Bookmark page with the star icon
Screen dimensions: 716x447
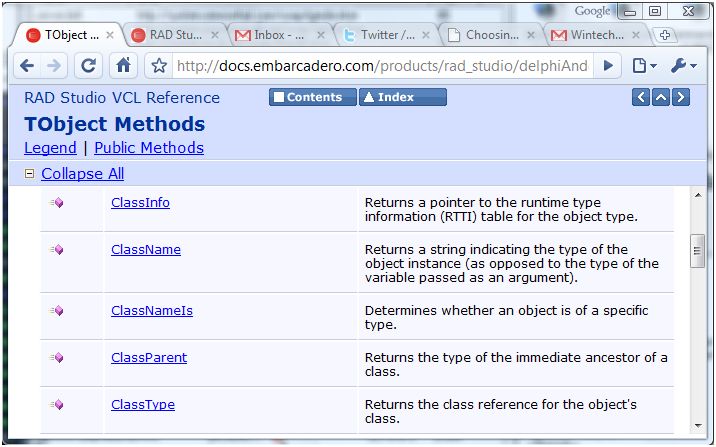[159, 66]
